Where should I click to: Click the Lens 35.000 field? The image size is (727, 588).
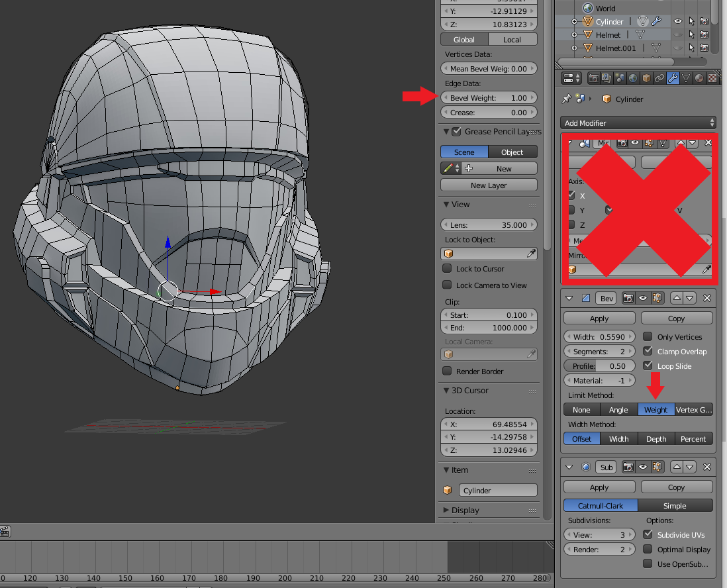(x=489, y=225)
